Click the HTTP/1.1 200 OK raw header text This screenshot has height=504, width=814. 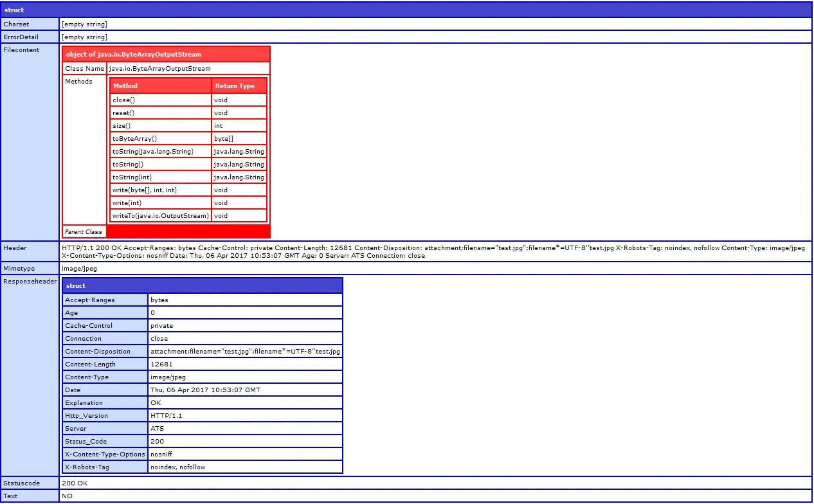click(433, 251)
